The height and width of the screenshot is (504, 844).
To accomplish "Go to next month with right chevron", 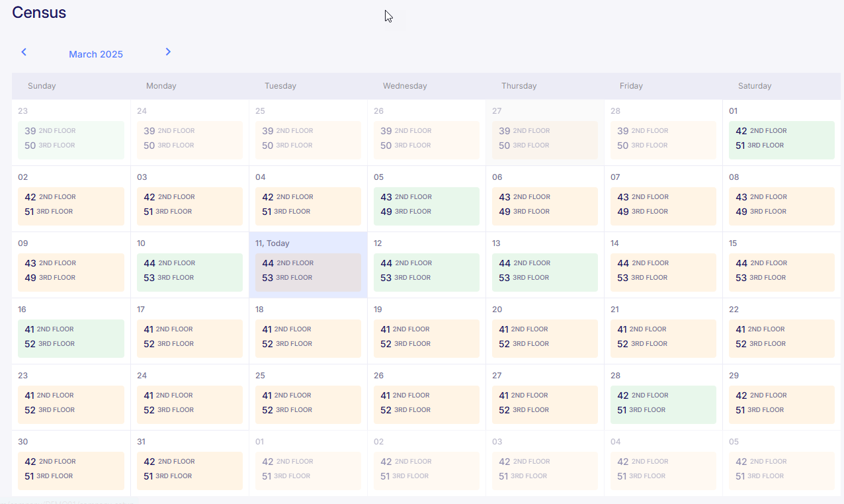I will (168, 52).
